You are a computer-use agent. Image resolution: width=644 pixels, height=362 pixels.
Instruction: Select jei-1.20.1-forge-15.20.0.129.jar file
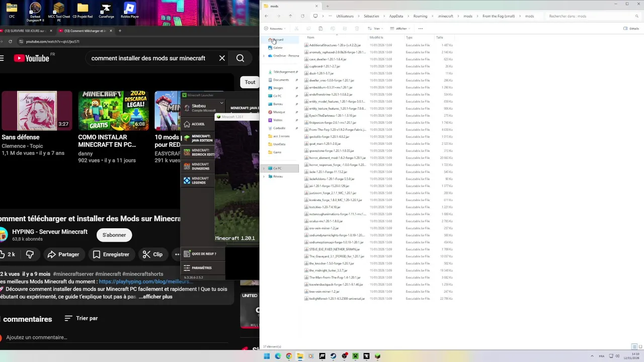click(x=329, y=186)
